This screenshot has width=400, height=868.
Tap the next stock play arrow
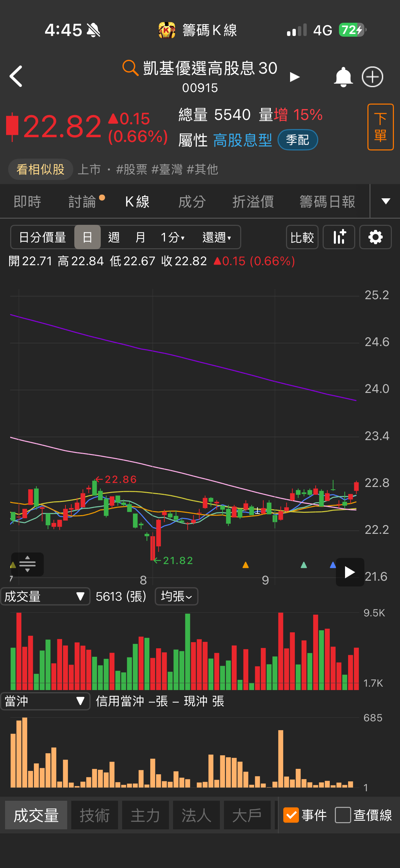pyautogui.click(x=294, y=77)
